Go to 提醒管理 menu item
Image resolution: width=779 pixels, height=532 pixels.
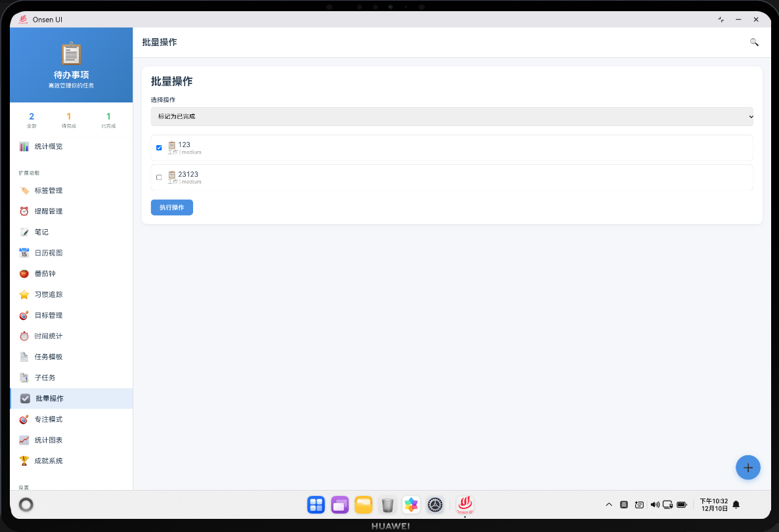coord(72,211)
